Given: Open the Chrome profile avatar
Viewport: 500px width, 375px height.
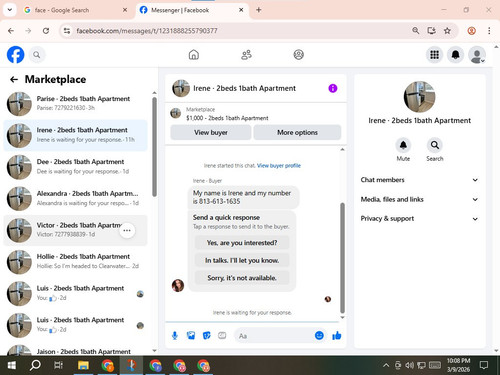Looking at the screenshot, I should tap(472, 31).
